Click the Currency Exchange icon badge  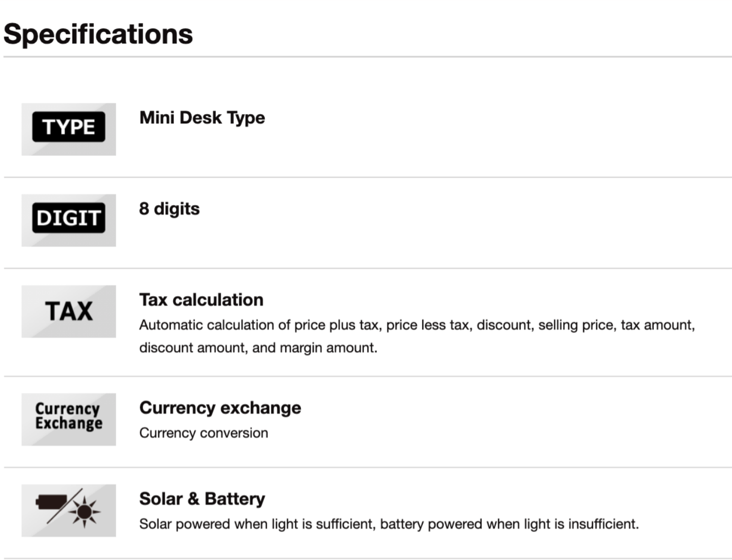[x=69, y=419]
